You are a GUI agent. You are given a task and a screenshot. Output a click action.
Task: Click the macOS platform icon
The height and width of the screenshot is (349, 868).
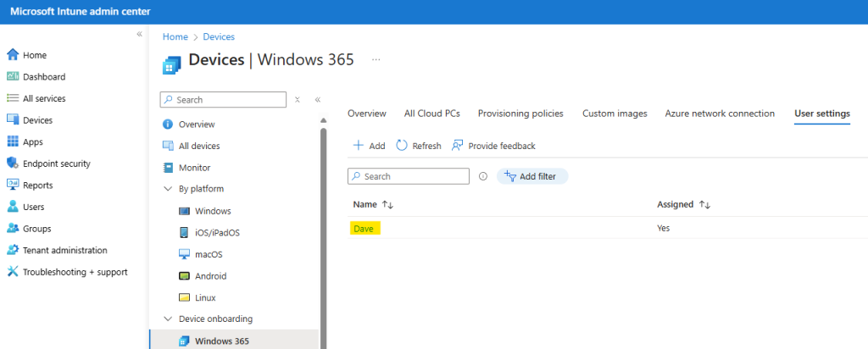click(x=184, y=254)
